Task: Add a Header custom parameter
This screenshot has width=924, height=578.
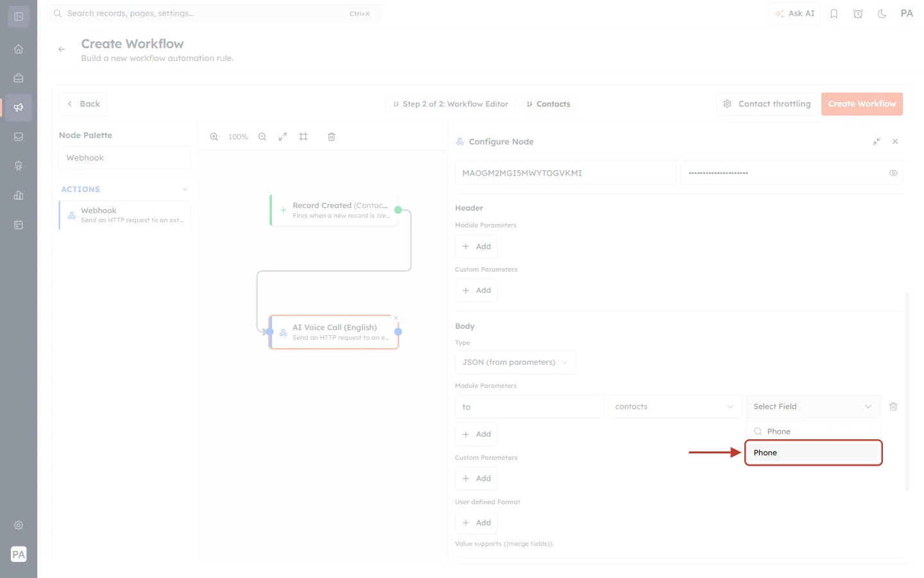Action: 476,290
